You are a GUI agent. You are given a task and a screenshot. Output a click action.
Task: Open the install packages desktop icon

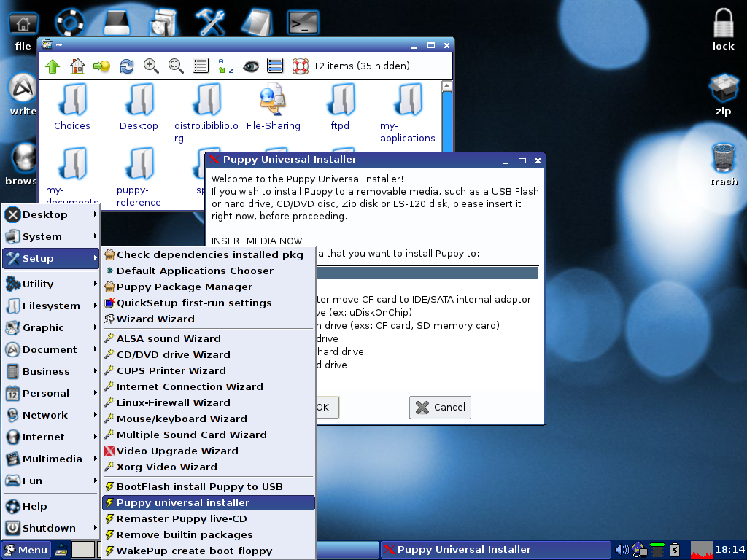(x=163, y=22)
